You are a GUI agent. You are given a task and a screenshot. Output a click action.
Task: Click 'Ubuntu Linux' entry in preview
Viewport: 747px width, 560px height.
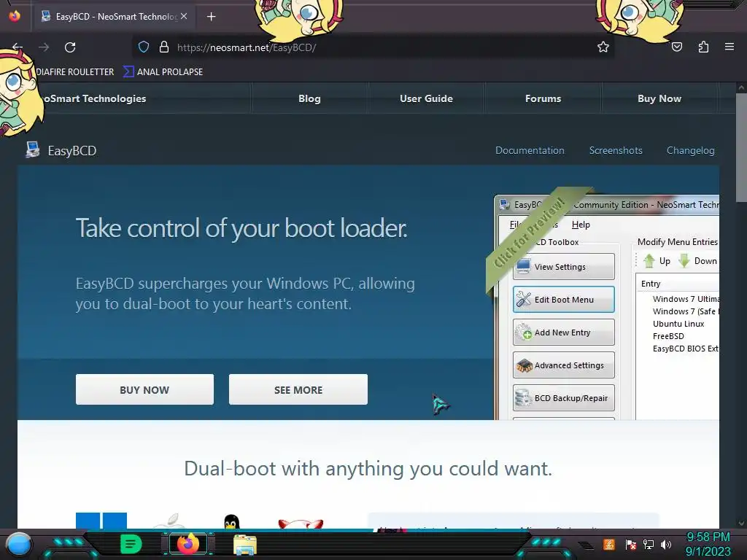pyautogui.click(x=678, y=324)
